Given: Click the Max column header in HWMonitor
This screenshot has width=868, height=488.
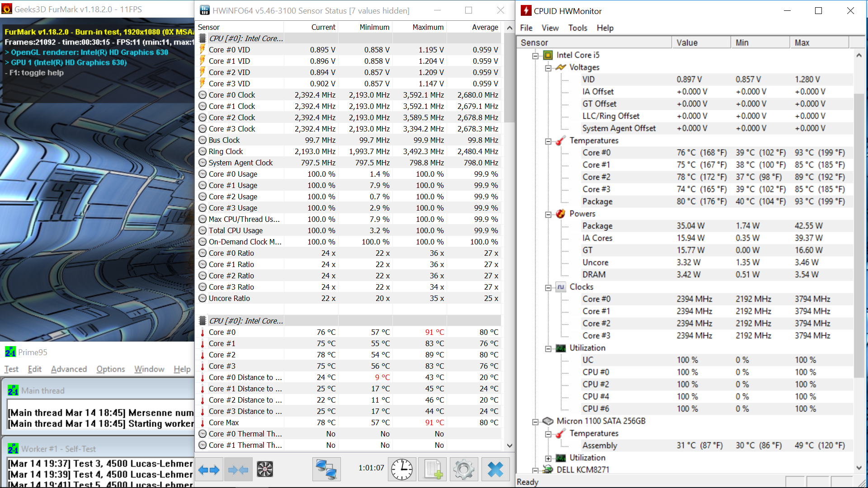Looking at the screenshot, I should 820,42.
